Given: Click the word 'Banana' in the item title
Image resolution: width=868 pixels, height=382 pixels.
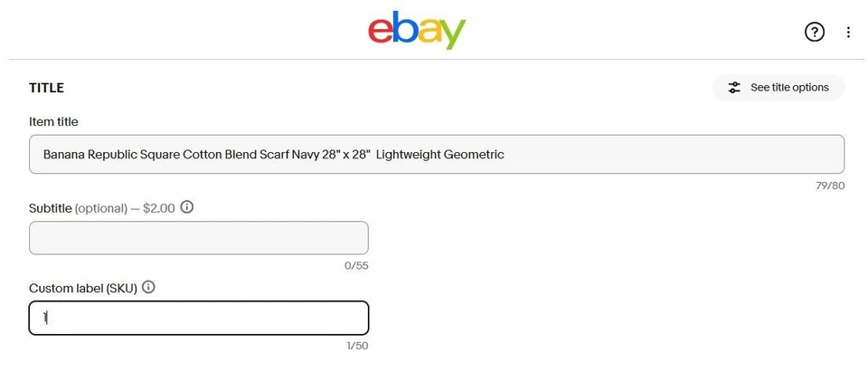Looking at the screenshot, I should [64, 155].
